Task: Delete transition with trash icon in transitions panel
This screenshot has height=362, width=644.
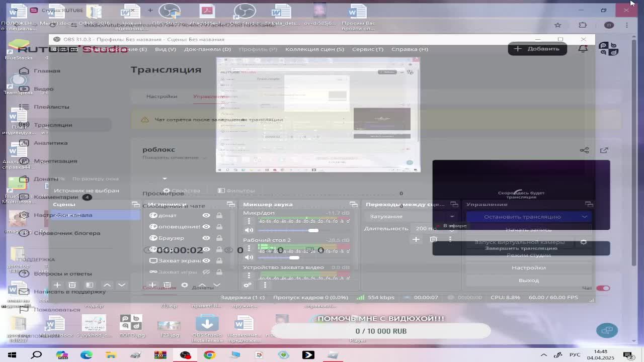Action: click(433, 239)
